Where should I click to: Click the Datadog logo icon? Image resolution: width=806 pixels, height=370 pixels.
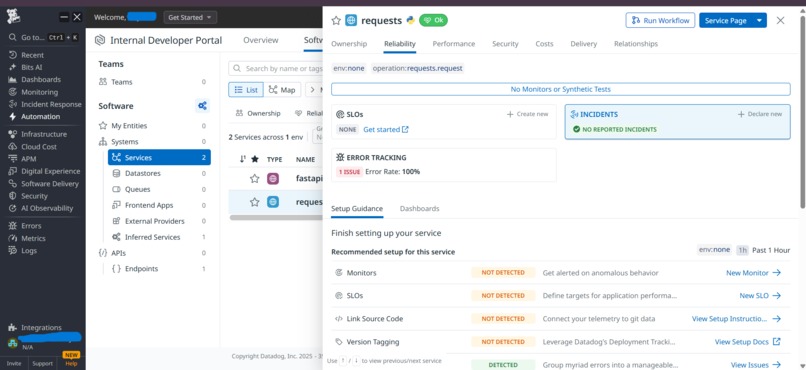coord(13,16)
